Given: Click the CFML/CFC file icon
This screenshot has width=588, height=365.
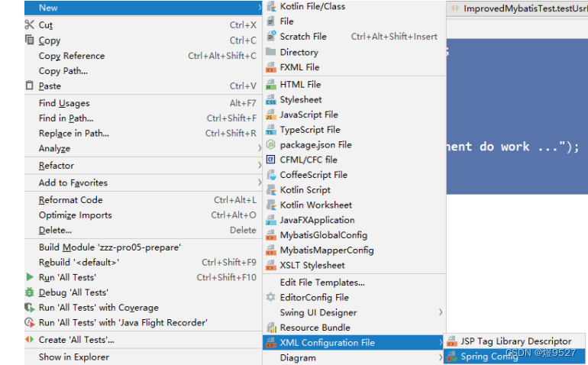Looking at the screenshot, I should 270,160.
